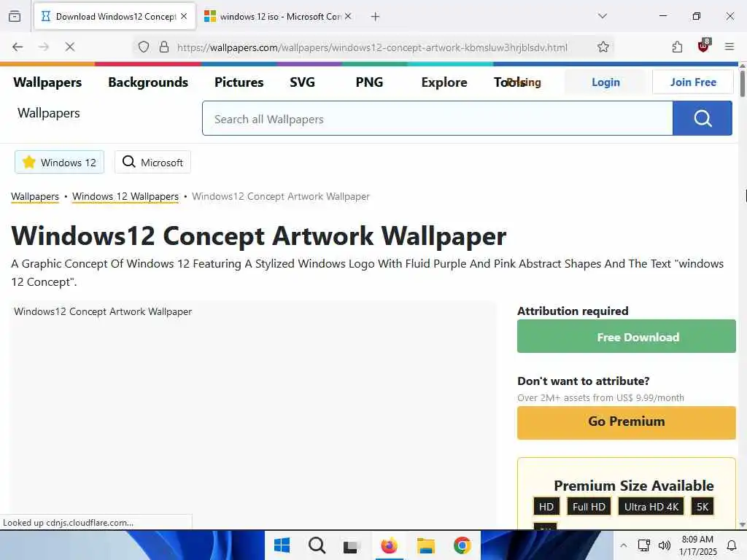The image size is (747, 560).
Task: Open Windows taskbar search
Action: point(317,545)
